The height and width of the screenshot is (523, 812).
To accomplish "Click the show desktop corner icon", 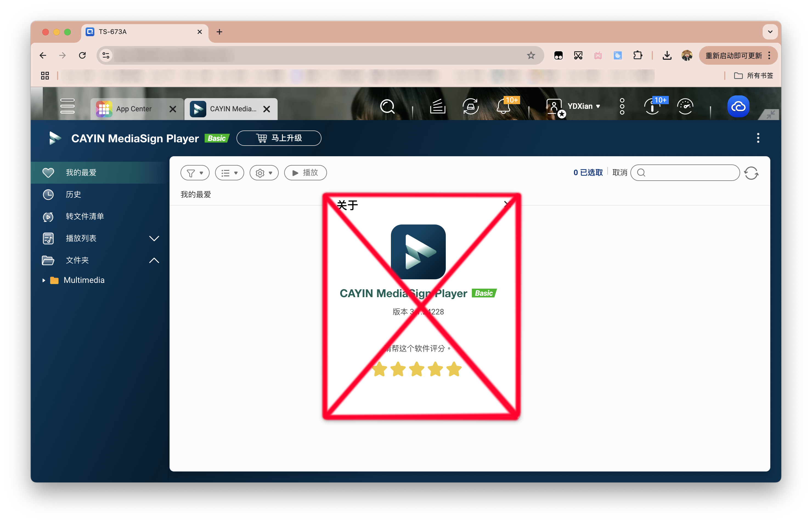I will (x=770, y=115).
